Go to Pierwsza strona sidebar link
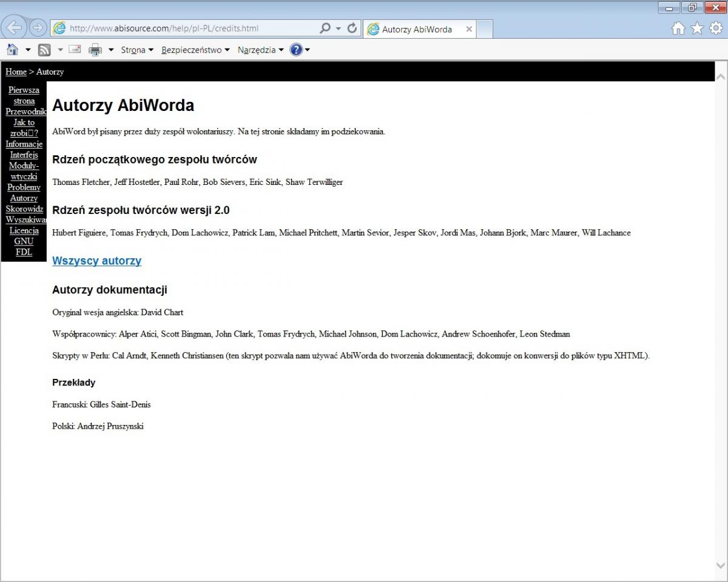 tap(24, 96)
